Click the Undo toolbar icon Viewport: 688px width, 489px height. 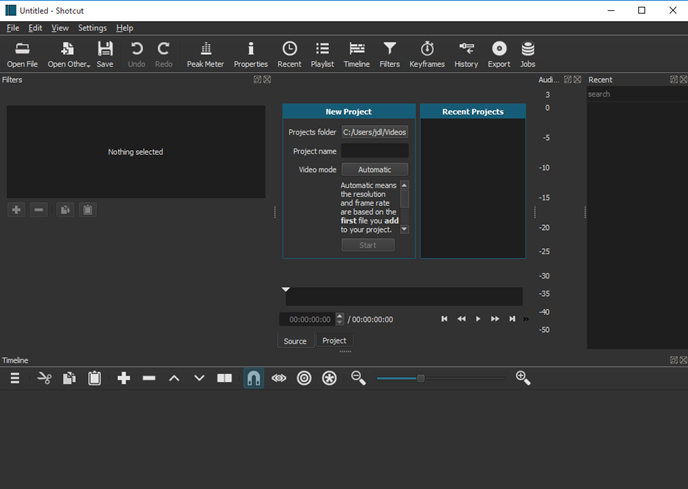(x=136, y=54)
